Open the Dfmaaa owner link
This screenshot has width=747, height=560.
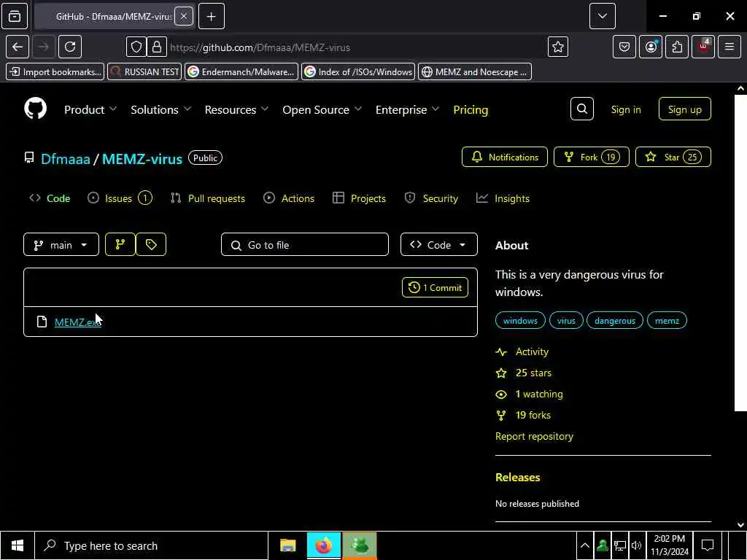pyautogui.click(x=65, y=158)
